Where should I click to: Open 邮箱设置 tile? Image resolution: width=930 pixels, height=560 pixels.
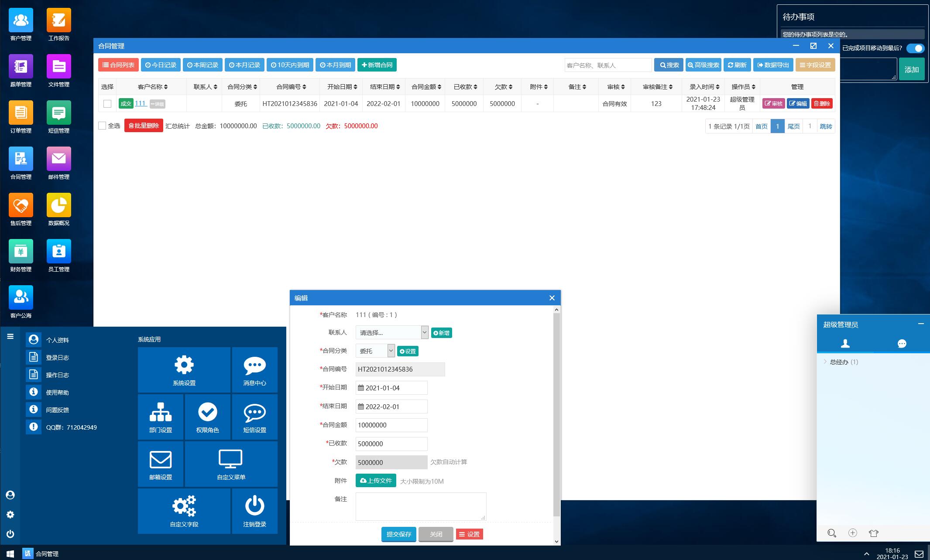tap(161, 464)
